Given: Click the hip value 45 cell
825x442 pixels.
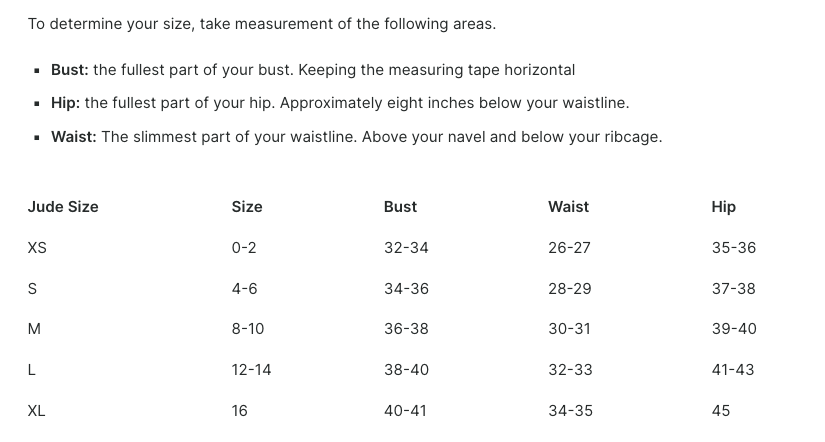Looking at the screenshot, I should pyautogui.click(x=721, y=411).
